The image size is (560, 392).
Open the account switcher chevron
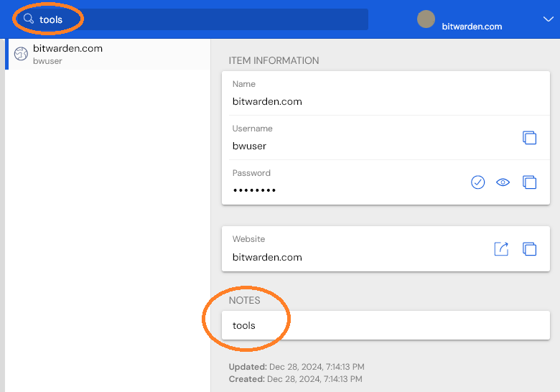tap(549, 19)
